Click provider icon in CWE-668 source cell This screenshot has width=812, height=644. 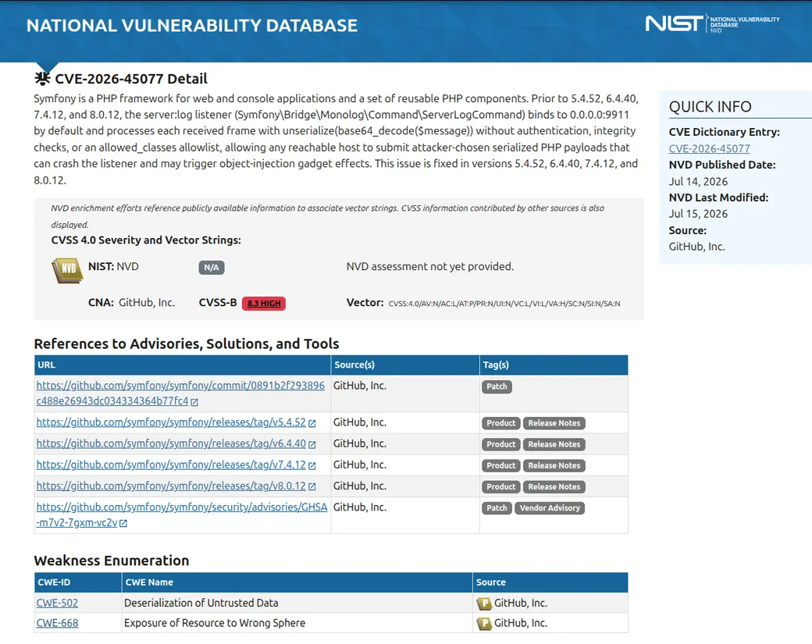pyautogui.click(x=483, y=623)
